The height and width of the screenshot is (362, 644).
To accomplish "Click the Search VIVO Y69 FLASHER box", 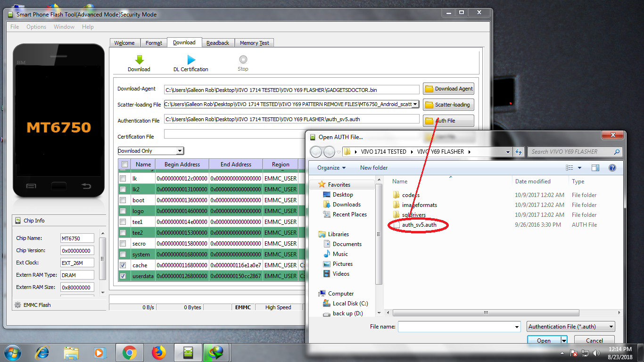I will pos(575,152).
